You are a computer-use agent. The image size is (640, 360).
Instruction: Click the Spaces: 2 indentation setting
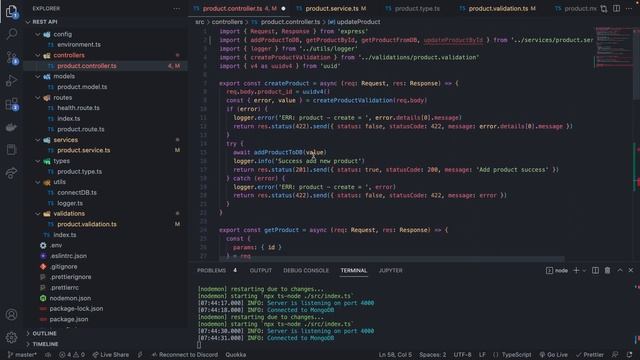[x=433, y=355]
